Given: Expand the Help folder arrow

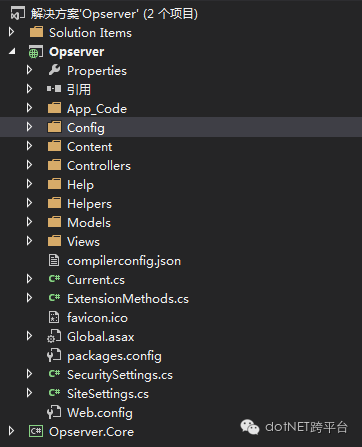Looking at the screenshot, I should pos(30,184).
